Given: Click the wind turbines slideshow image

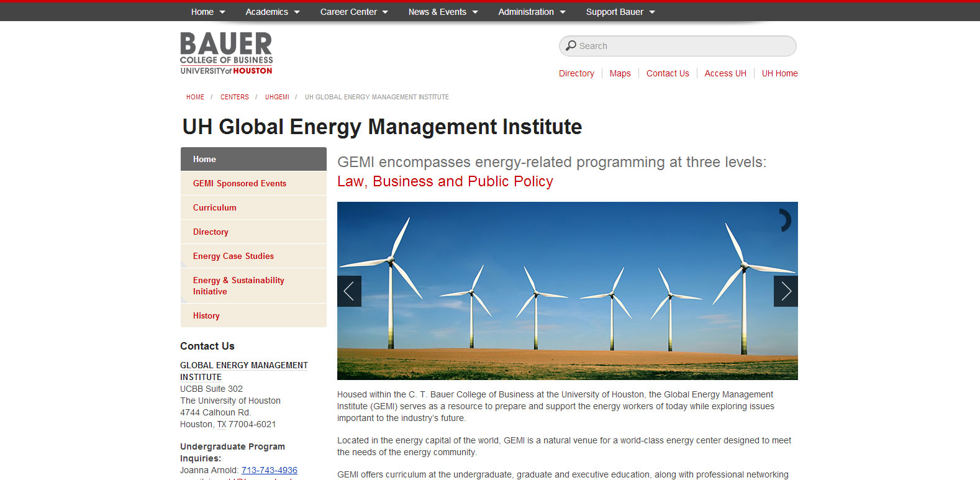Looking at the screenshot, I should pyautogui.click(x=568, y=291).
